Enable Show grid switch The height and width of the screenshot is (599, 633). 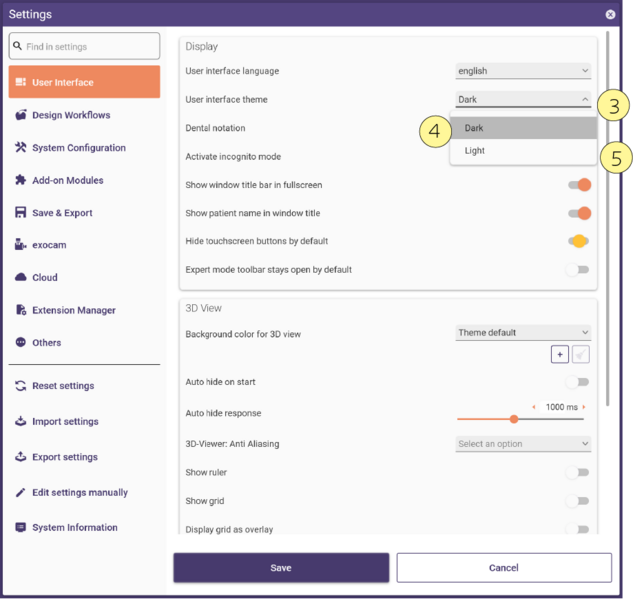(x=577, y=501)
